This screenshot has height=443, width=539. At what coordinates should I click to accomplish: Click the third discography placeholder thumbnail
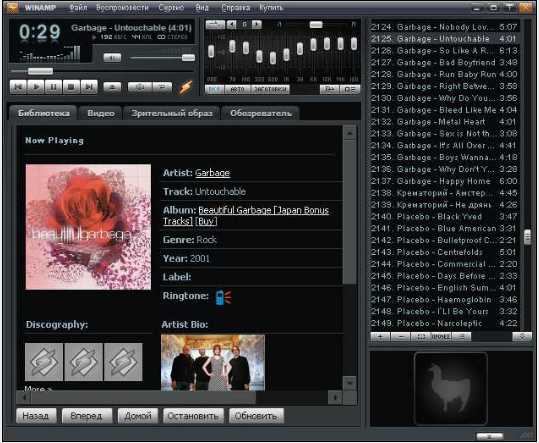pyautogui.click(x=123, y=362)
